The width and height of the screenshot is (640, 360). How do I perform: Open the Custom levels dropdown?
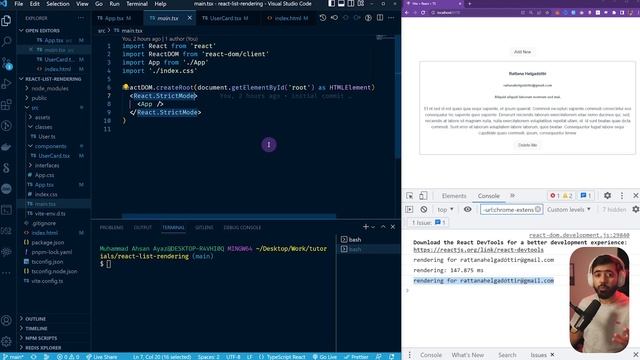click(x=569, y=209)
